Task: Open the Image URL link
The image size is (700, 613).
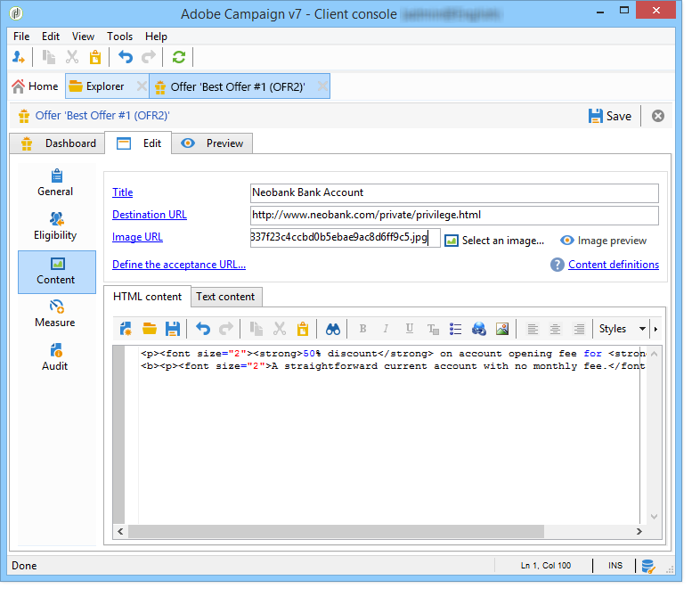Action: pos(137,237)
